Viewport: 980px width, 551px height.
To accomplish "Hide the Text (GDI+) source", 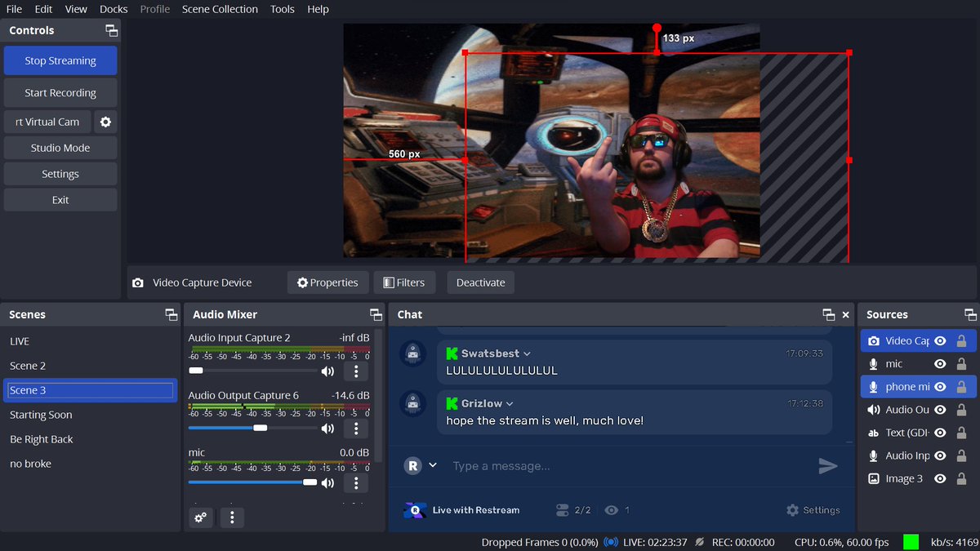I will (x=940, y=432).
